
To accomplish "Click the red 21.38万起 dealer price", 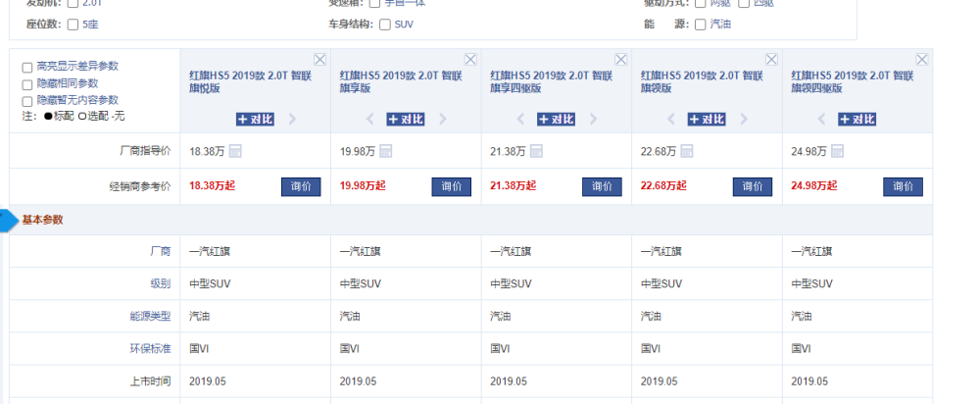I will [x=514, y=185].
